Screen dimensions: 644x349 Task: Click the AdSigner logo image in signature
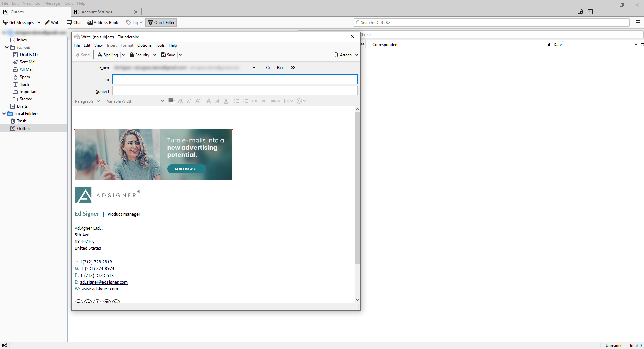(x=108, y=195)
